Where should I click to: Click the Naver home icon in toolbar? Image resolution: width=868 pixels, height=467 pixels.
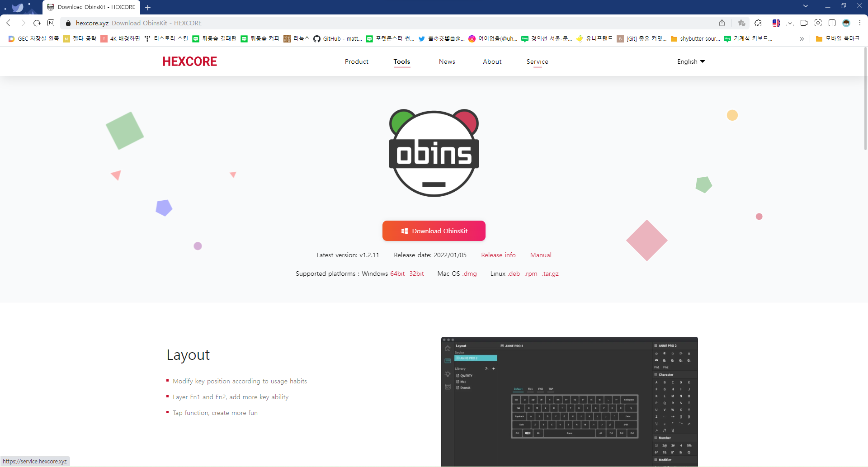coord(51,23)
